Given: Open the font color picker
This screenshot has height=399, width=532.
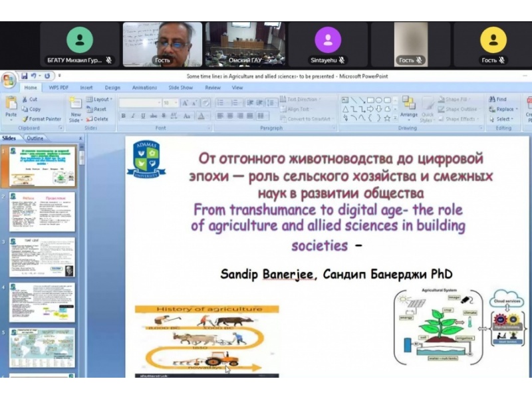Looking at the screenshot, I should click(201, 116).
